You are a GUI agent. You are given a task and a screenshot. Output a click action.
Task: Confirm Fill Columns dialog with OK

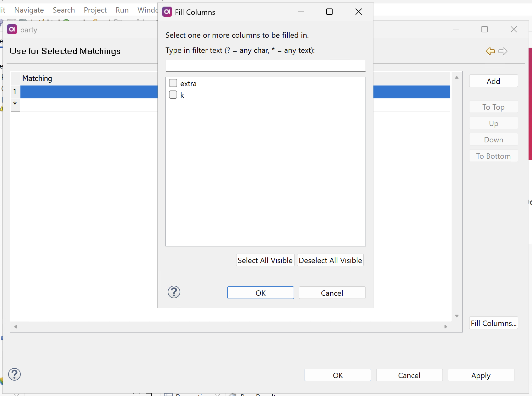[x=260, y=293]
